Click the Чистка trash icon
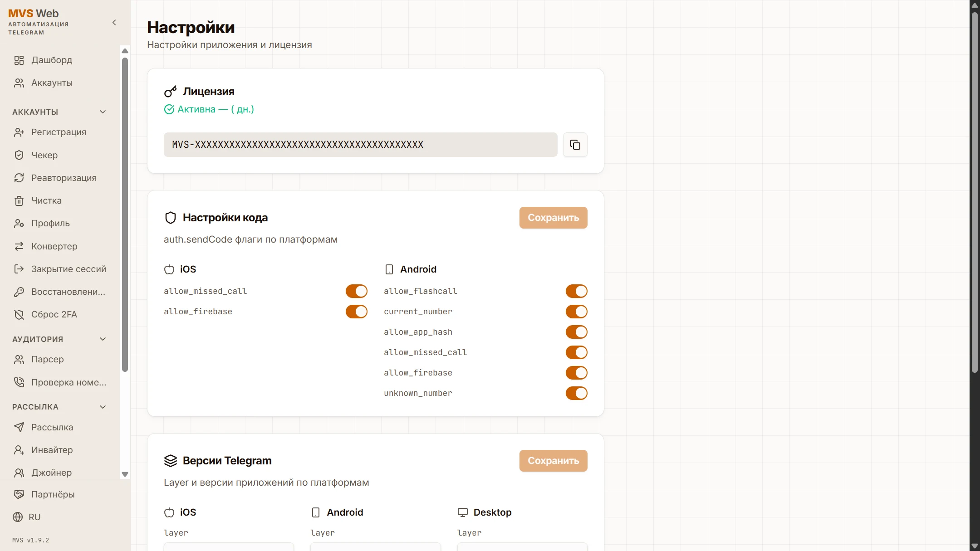This screenshot has width=980, height=551. coord(19,200)
